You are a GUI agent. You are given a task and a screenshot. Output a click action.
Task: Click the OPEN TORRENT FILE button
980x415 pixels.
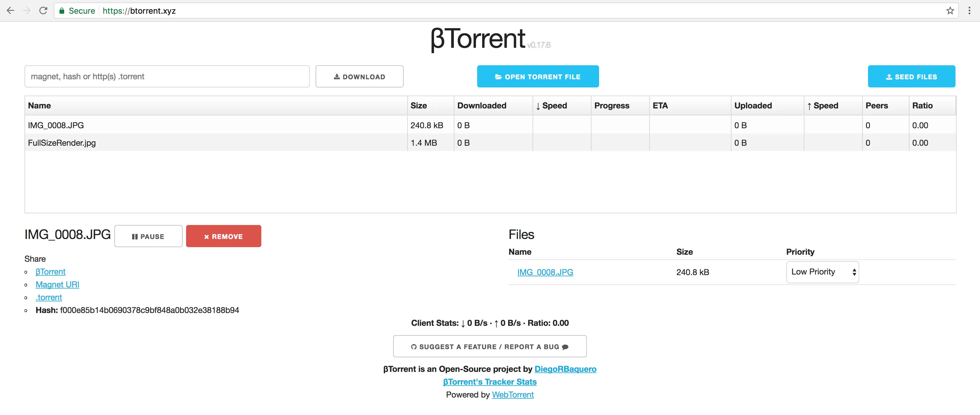pyautogui.click(x=538, y=76)
